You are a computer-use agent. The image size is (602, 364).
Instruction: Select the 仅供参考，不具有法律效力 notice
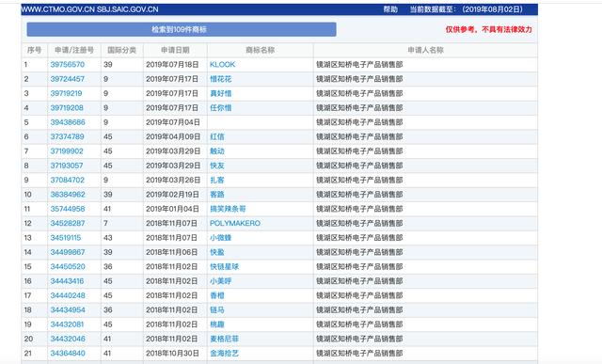coord(489,29)
